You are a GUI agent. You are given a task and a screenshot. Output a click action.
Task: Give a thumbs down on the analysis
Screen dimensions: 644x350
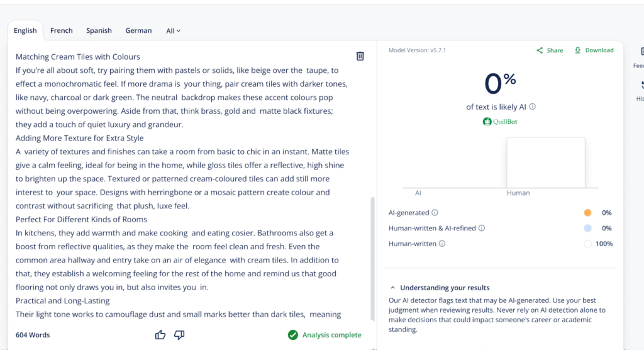[179, 335]
